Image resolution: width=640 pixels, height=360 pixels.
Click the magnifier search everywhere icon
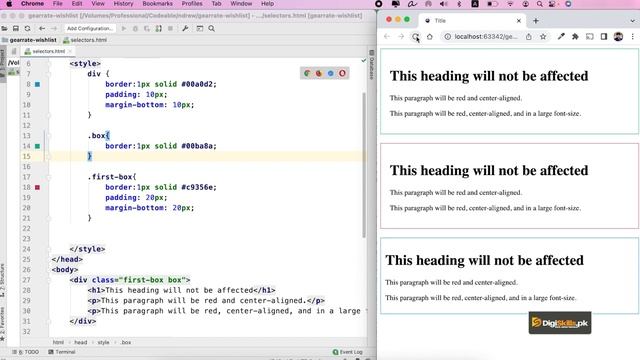click(211, 29)
